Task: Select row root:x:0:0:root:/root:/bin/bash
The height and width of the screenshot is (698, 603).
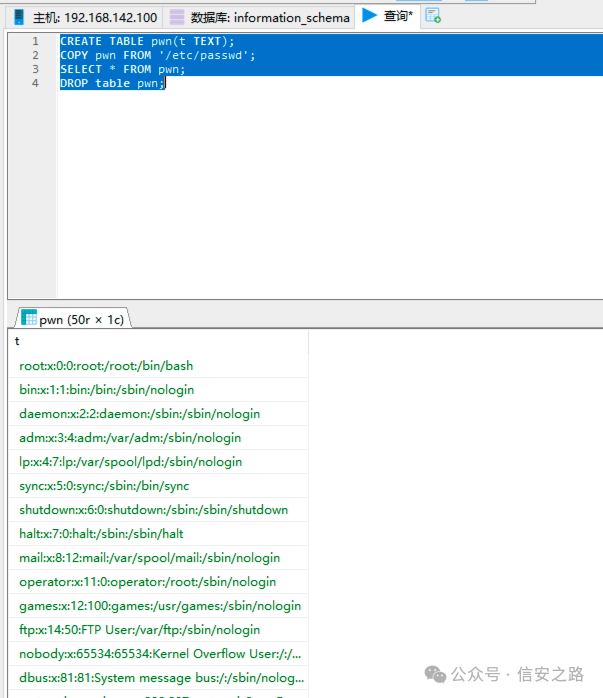Action: coord(158,366)
